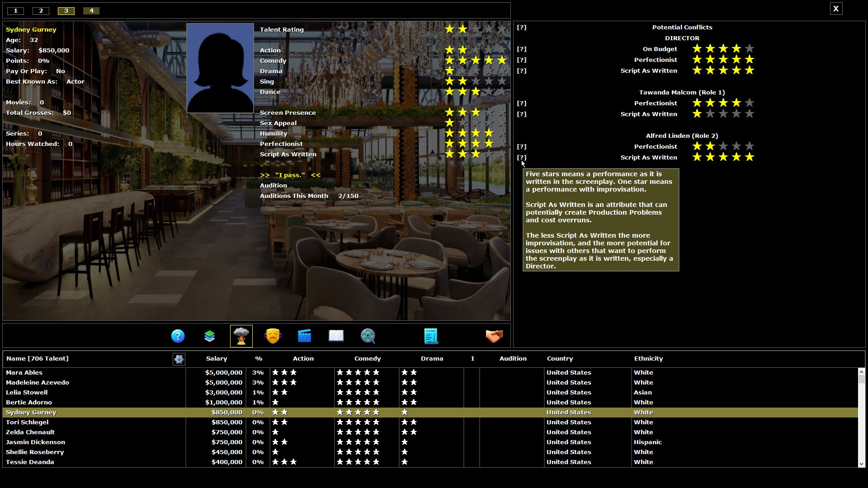The image size is (868, 488).
Task: Sort the talent list by the Salary column
Action: [216, 358]
